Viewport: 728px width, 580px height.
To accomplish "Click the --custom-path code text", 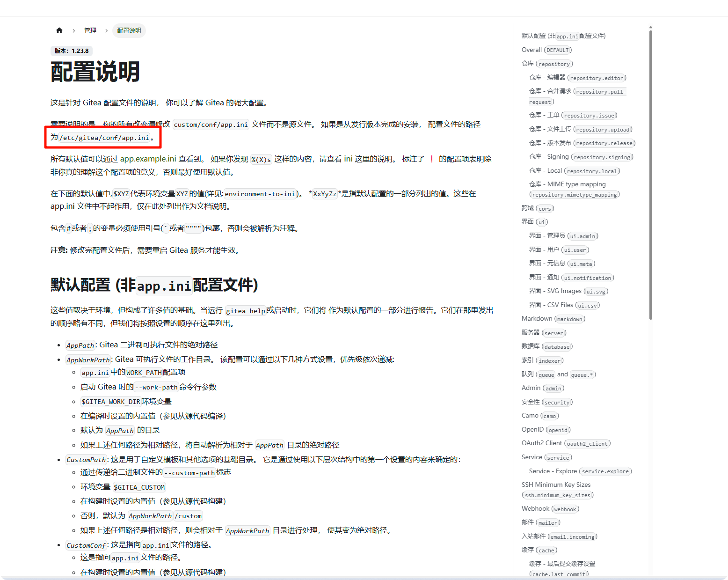I will [x=189, y=473].
